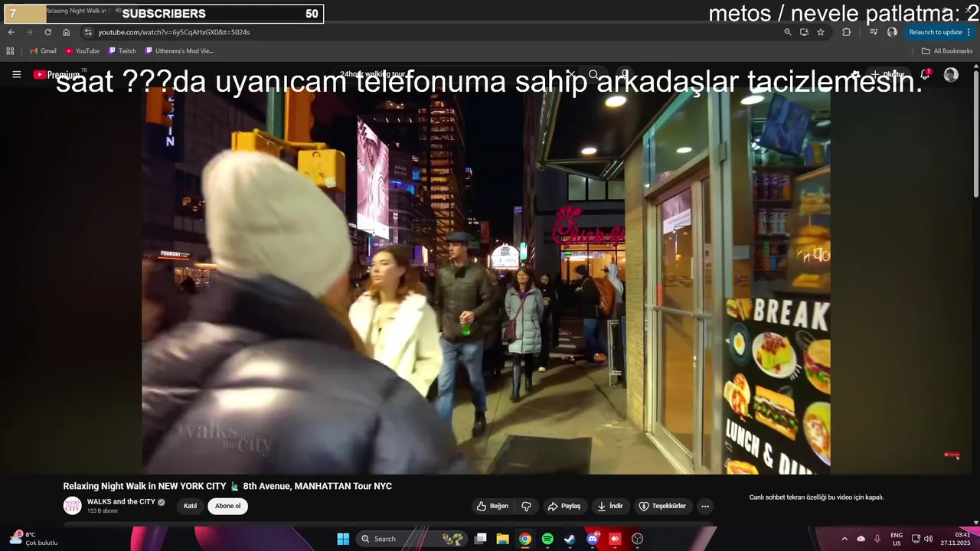Image resolution: width=980 pixels, height=551 pixels.
Task: Switch to Chrome on the taskbar
Action: (524, 539)
